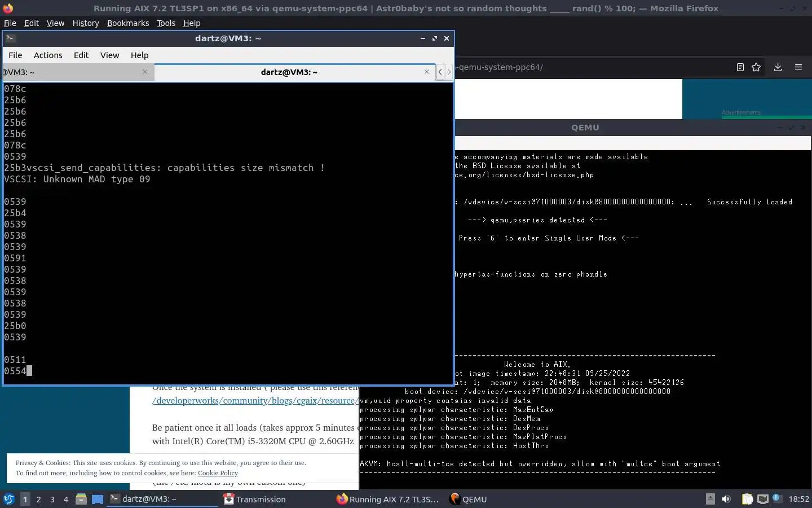Open the terminal File menu
Screen dimensions: 812x508
[15, 55]
